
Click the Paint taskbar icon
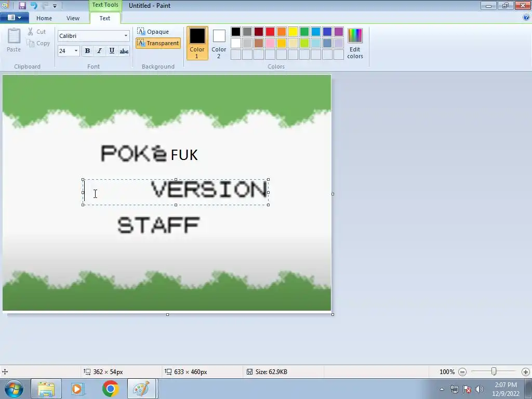click(141, 389)
